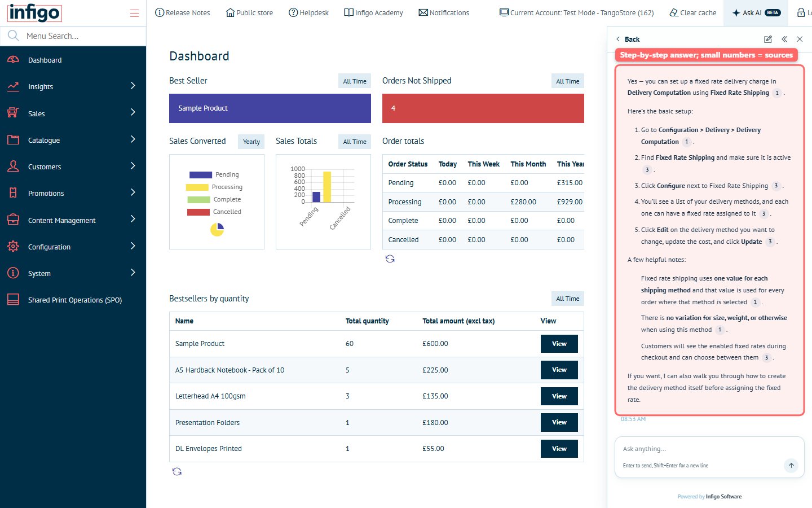Open the Notifications menu item
This screenshot has width=812, height=508.
click(444, 12)
